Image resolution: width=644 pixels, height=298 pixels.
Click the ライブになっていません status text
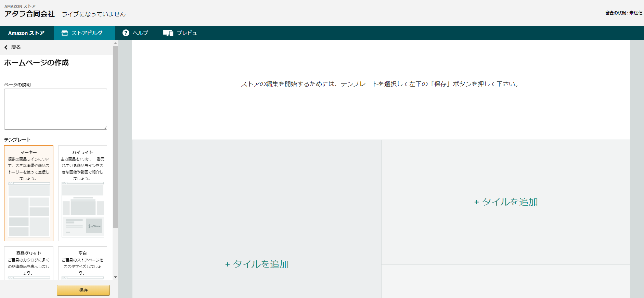93,14
